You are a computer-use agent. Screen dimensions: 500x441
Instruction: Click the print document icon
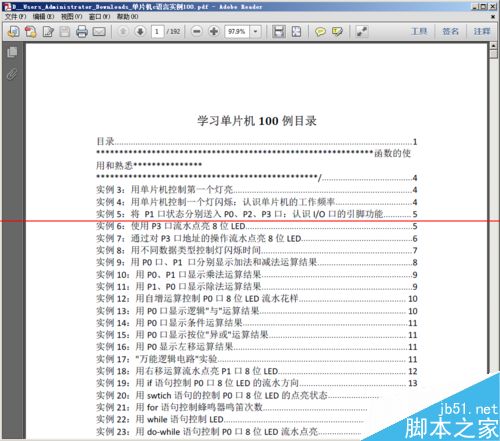(x=82, y=32)
